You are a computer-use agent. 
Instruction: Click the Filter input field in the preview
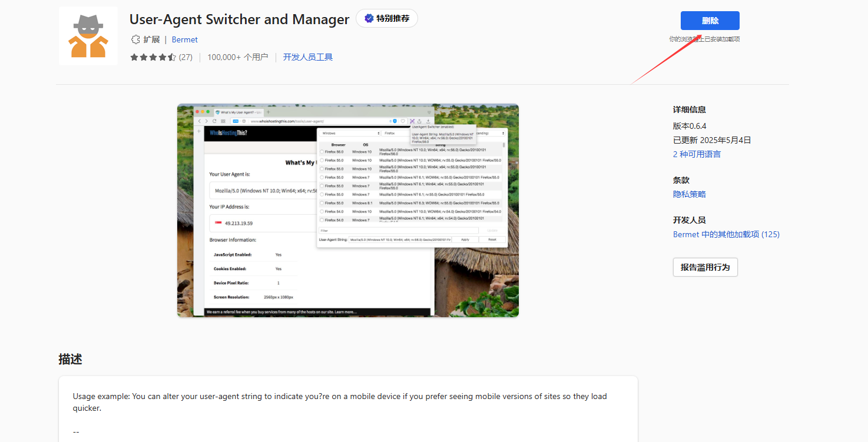pyautogui.click(x=398, y=231)
